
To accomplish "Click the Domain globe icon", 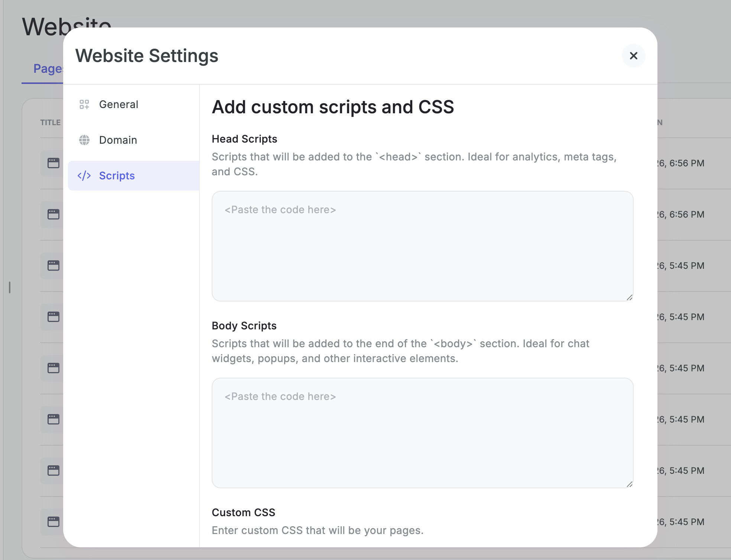I will (84, 140).
